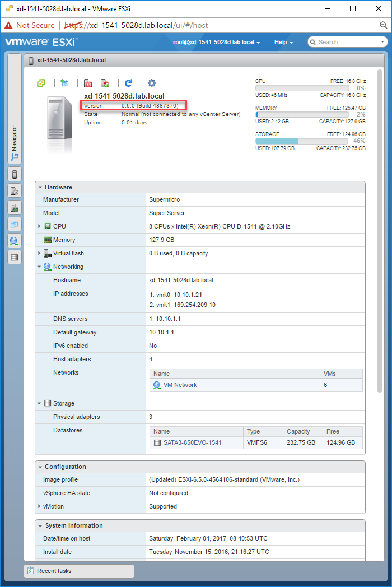Screen dimensions: 392x587
Task: Open Virtual Machines icon in Navigator sidebar
Action: [x=15, y=224]
